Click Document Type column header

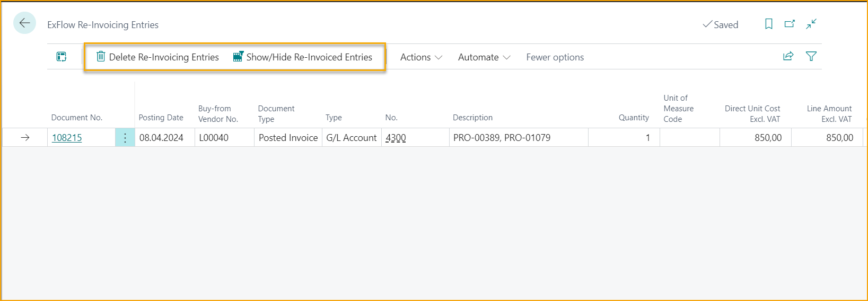coord(276,113)
